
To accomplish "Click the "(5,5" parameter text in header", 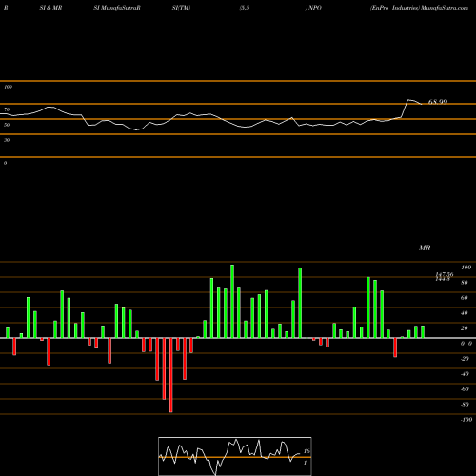I will [x=245, y=8].
